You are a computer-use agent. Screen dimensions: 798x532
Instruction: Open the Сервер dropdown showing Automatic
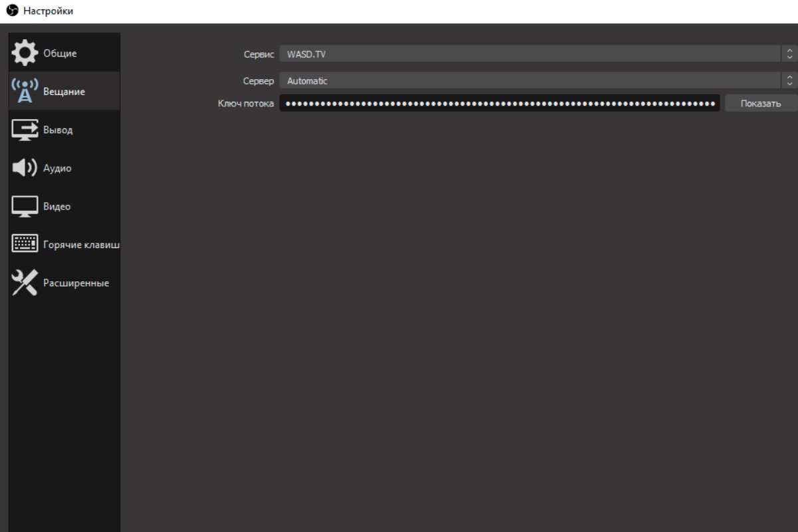click(x=529, y=81)
